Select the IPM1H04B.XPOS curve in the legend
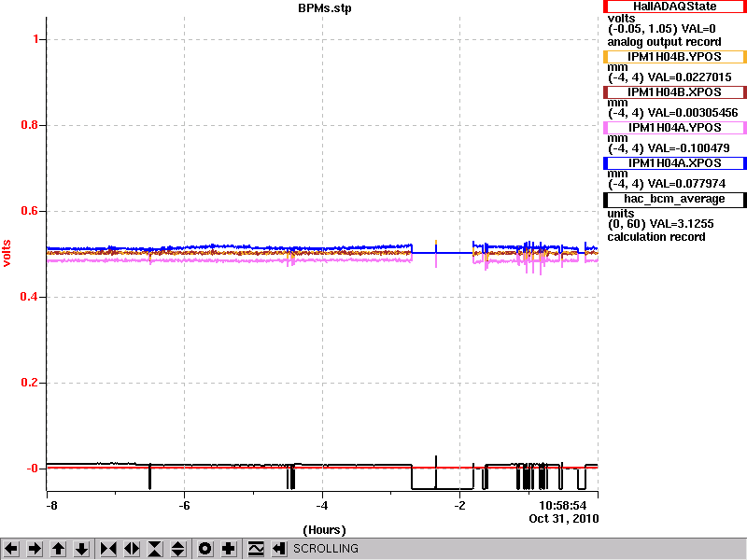 tap(674, 92)
